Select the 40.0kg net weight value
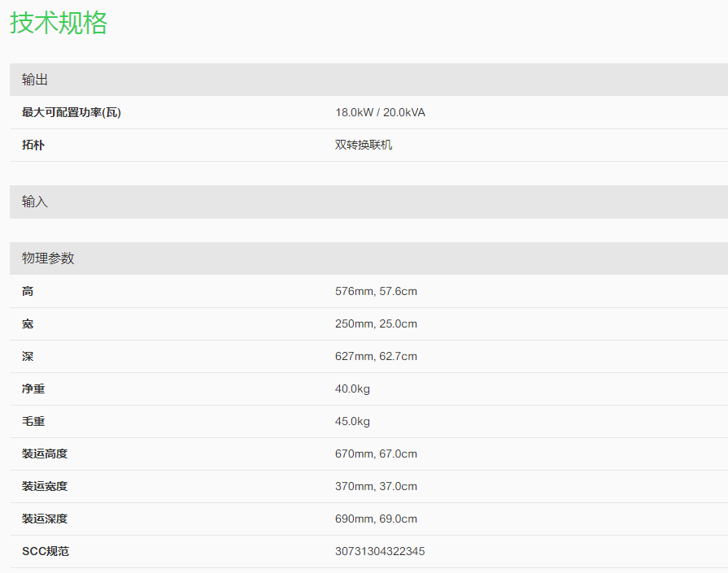Viewport: 728px width, 573px height. pos(352,389)
